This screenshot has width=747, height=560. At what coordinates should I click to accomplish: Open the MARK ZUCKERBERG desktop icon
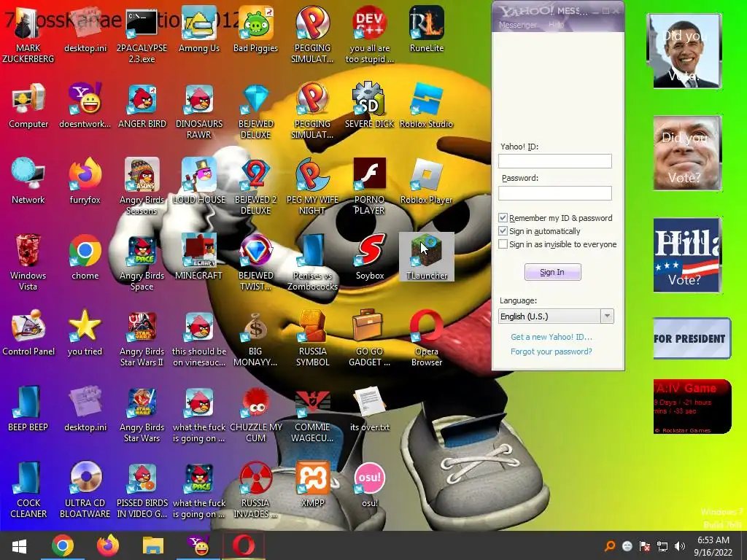[28, 36]
